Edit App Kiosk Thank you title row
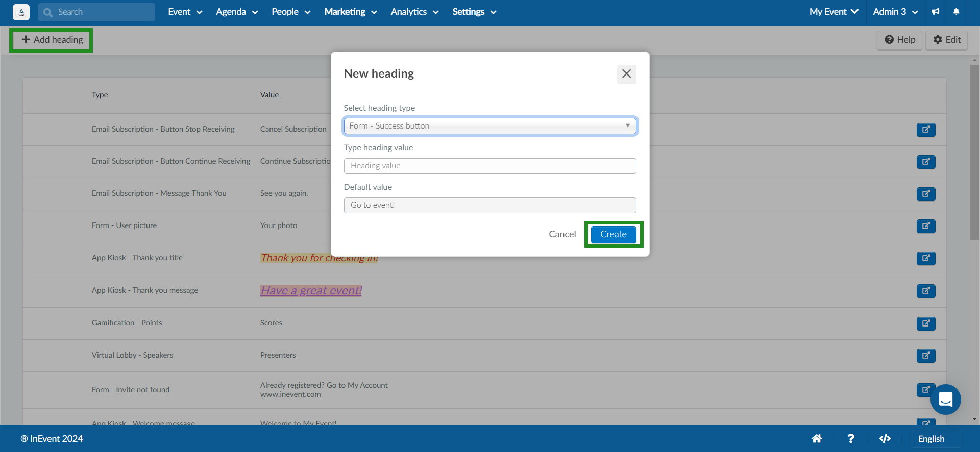Screen dimensions: 980x452 926,258
